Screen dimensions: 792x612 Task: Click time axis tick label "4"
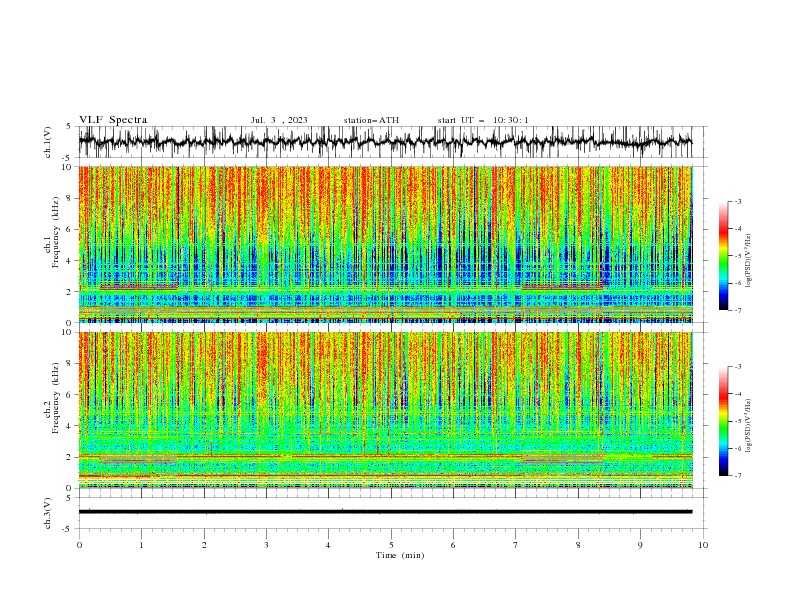click(328, 545)
